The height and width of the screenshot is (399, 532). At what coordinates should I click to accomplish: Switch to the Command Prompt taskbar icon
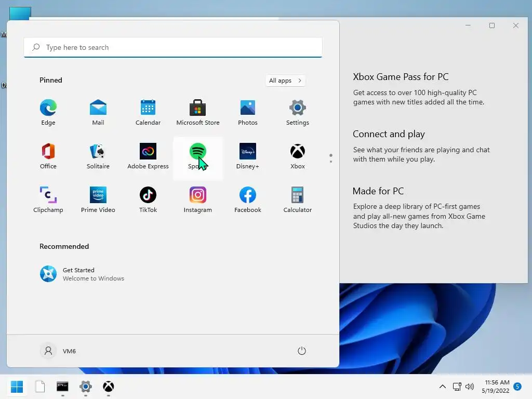[62, 387]
